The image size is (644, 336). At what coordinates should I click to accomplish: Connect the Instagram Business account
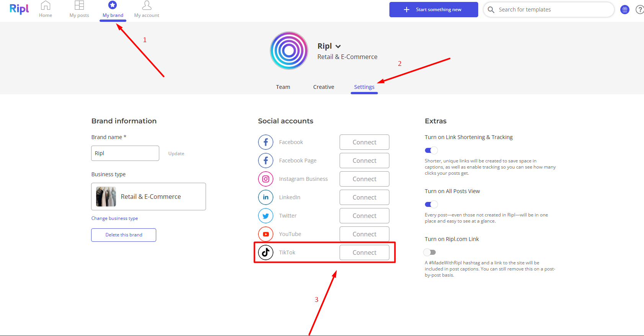coord(364,179)
